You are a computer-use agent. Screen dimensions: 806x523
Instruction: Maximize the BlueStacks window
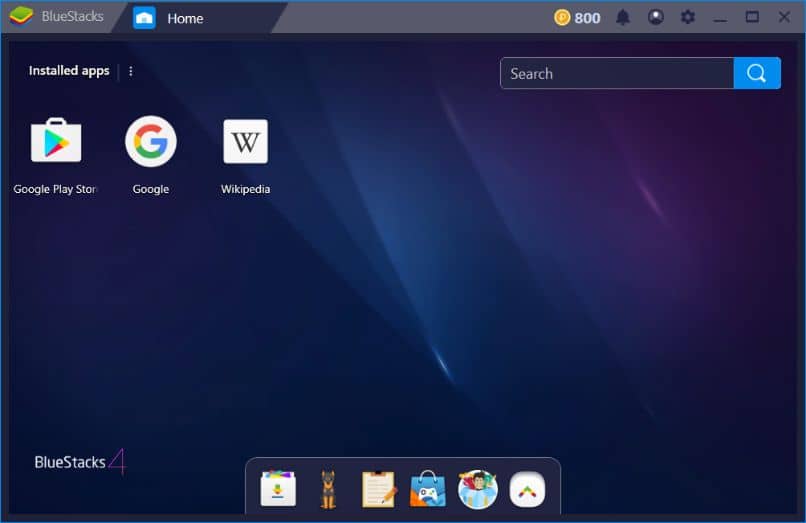pos(752,17)
